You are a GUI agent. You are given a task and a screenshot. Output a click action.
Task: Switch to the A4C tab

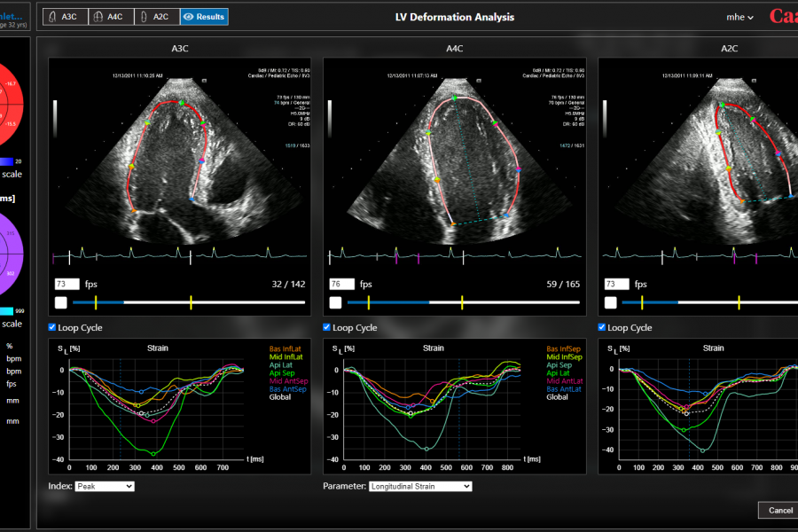click(x=111, y=17)
